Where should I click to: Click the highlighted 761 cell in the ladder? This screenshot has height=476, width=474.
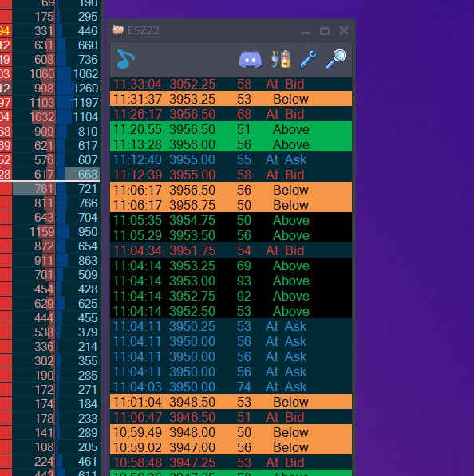(34, 189)
